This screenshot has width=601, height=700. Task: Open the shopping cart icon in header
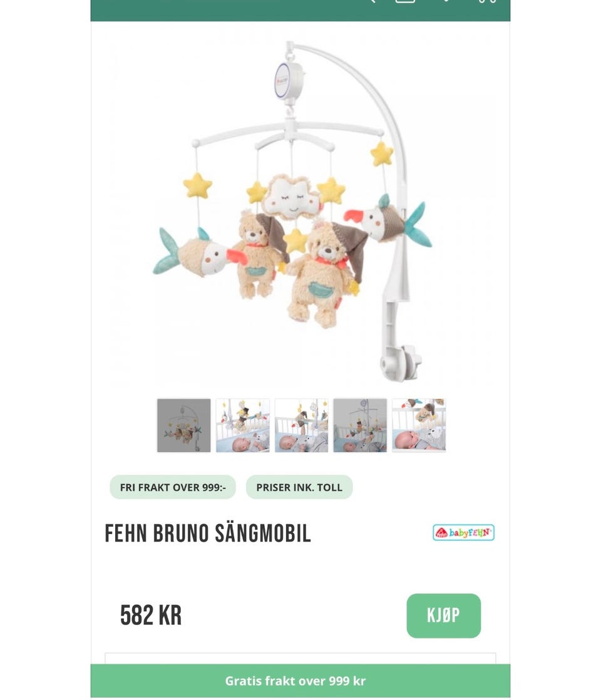[x=486, y=1]
